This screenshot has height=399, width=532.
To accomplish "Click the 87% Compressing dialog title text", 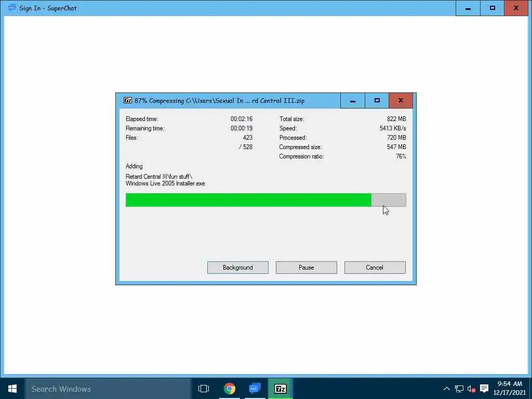I will 220,101.
